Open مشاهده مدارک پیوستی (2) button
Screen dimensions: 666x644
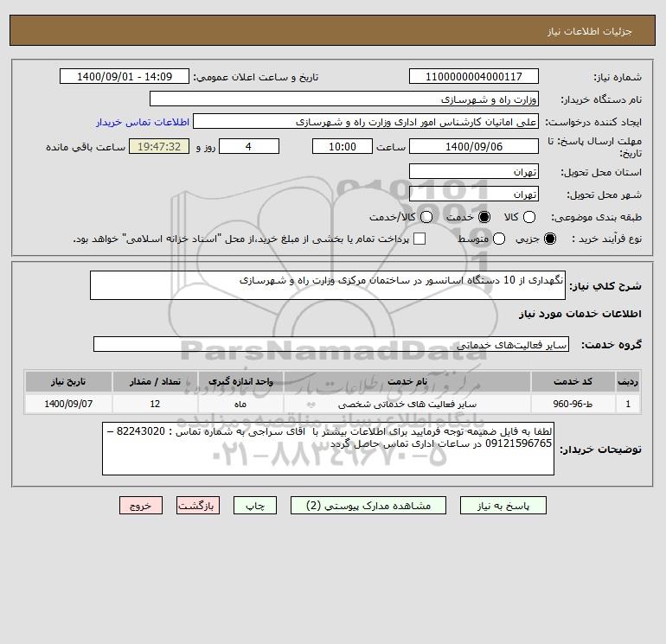click(x=368, y=506)
